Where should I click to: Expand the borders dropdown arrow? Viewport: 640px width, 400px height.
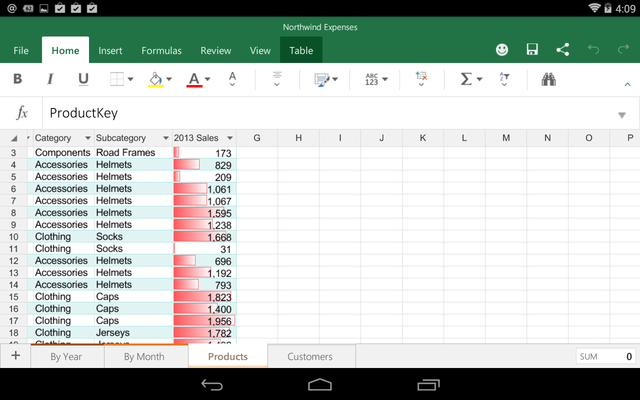tap(130, 79)
